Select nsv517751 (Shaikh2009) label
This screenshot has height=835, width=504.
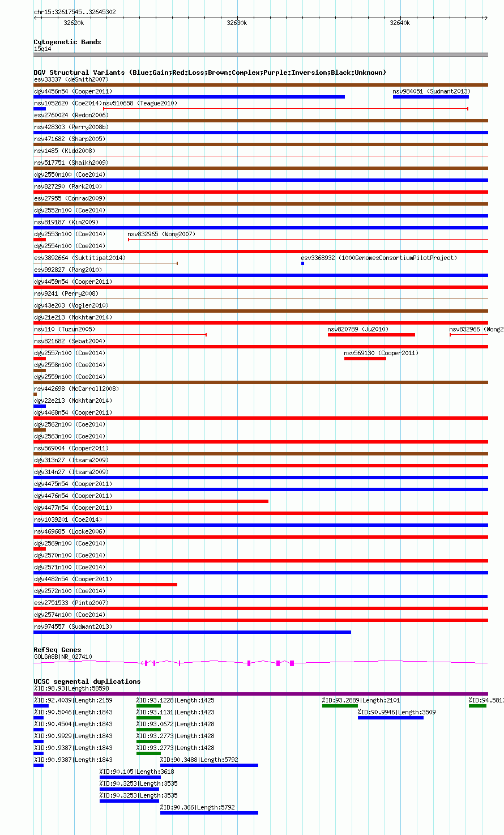71,163
